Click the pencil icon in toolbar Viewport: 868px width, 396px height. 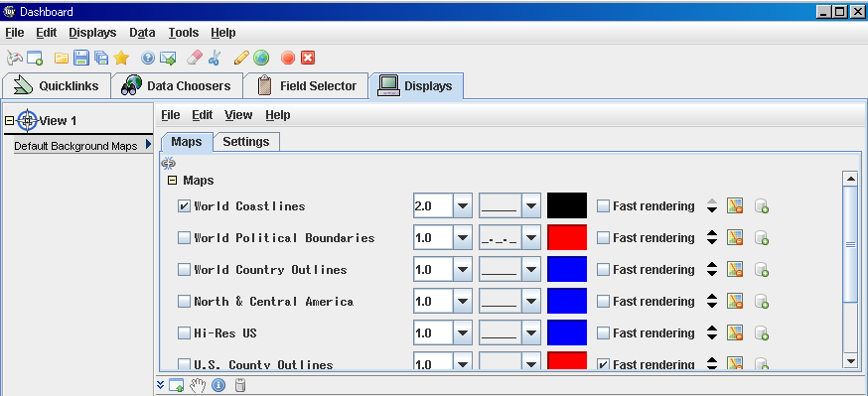tap(241, 58)
